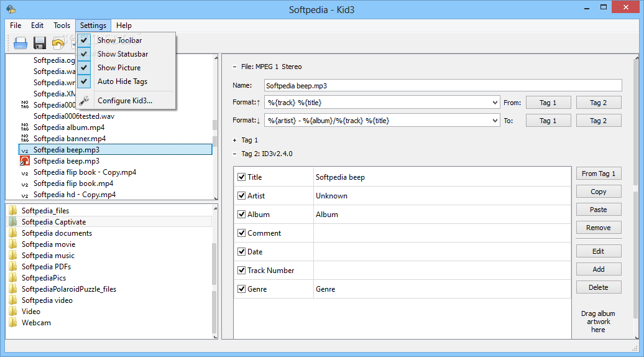Open the Tools menu
Viewport: 644px width, 357px height.
[x=62, y=25]
